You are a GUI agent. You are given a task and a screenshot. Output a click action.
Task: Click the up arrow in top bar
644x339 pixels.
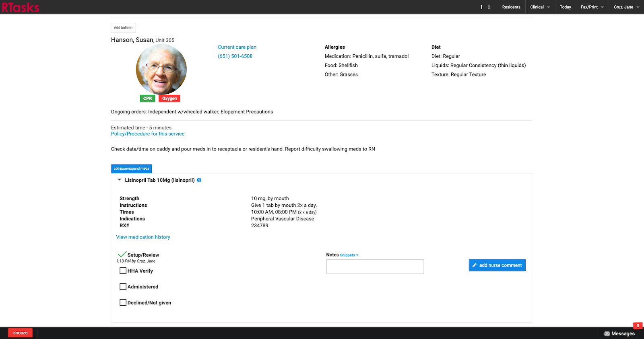(x=481, y=7)
